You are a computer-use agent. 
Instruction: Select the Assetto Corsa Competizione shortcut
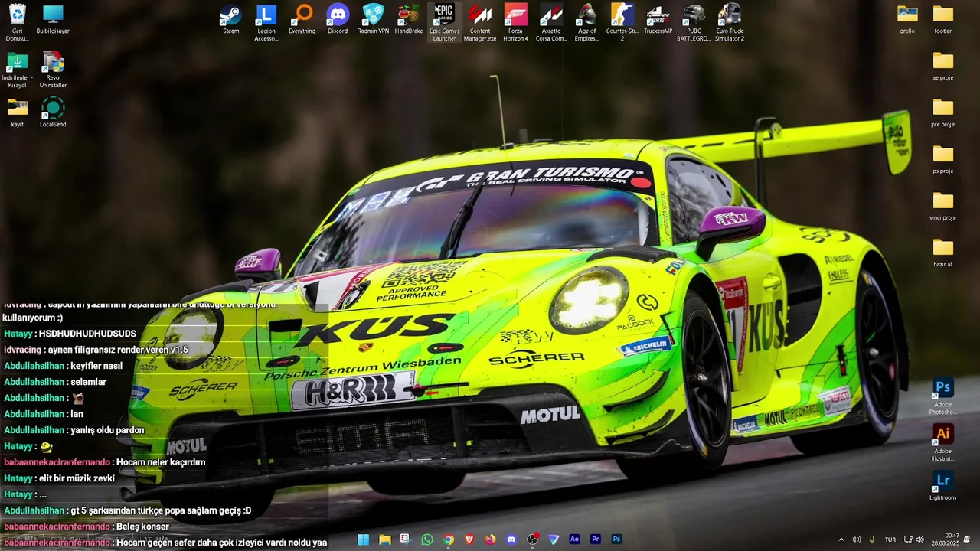tap(551, 23)
